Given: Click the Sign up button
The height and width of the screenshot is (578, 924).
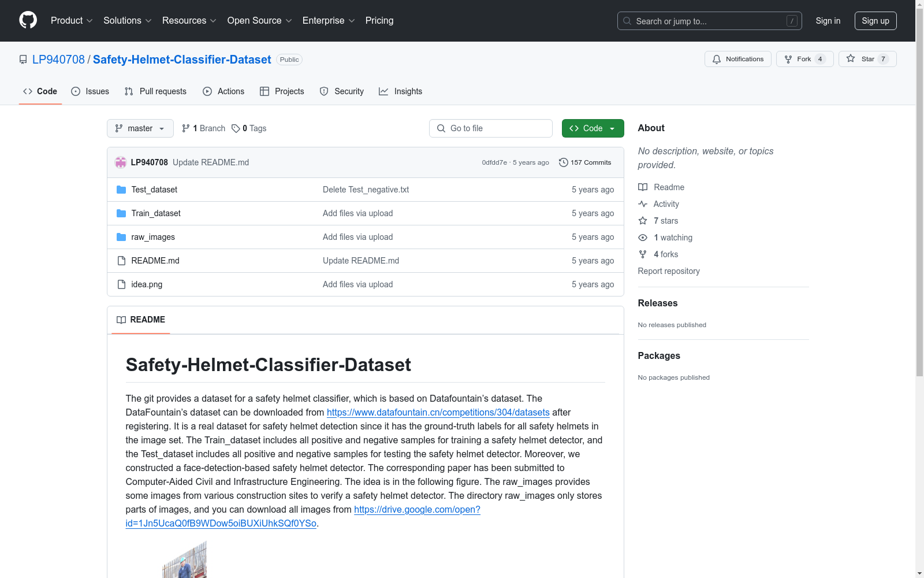Looking at the screenshot, I should (x=875, y=21).
